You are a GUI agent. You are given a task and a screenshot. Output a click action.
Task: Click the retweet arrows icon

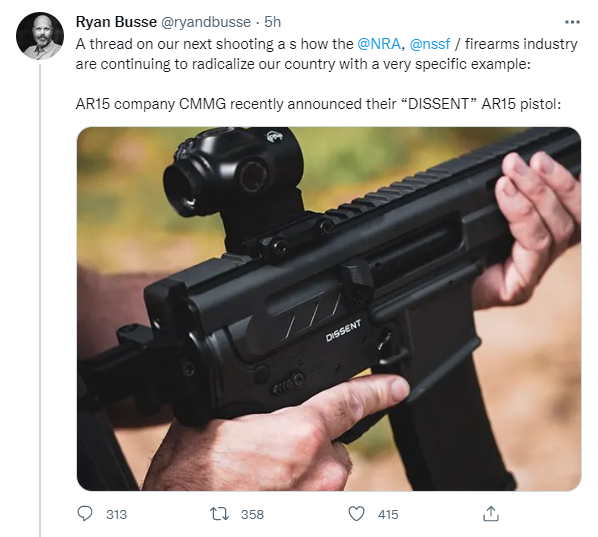click(220, 514)
